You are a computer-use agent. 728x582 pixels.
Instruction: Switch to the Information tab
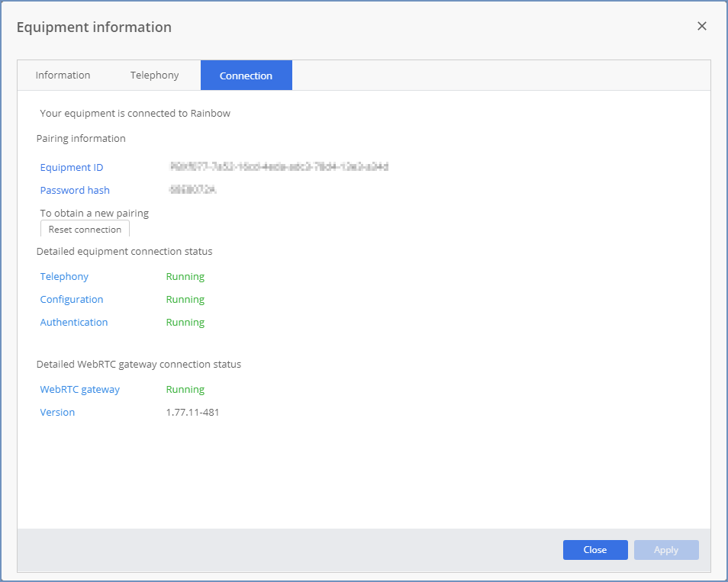(63, 76)
